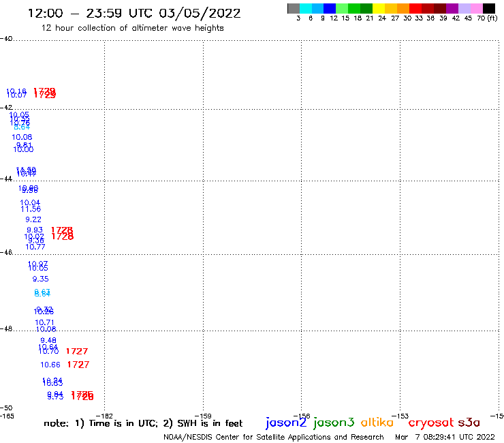Viewport: 504px width, 443px height.
Task: Click the wave height value 9.48
Action: (x=48, y=340)
